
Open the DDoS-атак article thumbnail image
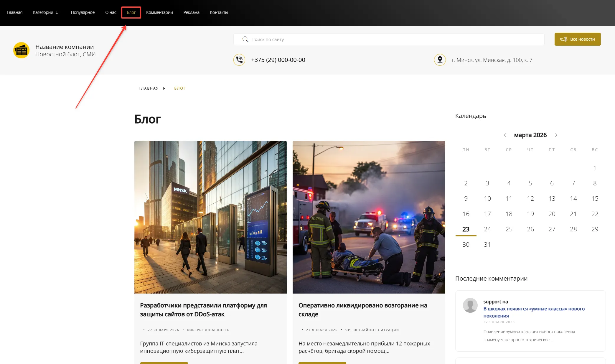210,217
